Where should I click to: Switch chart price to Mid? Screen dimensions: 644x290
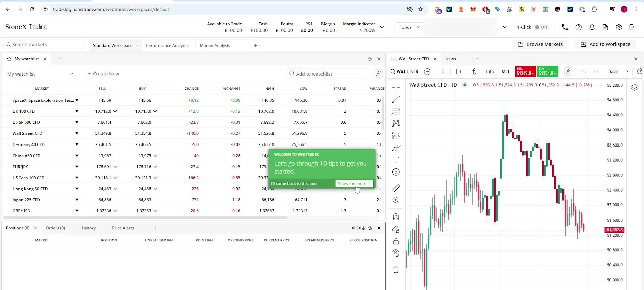pos(505,71)
